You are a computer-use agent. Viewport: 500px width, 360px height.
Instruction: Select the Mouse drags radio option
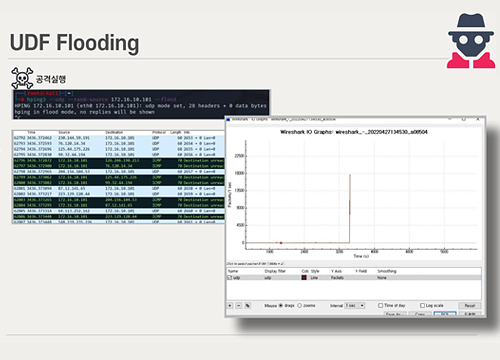coord(281,305)
